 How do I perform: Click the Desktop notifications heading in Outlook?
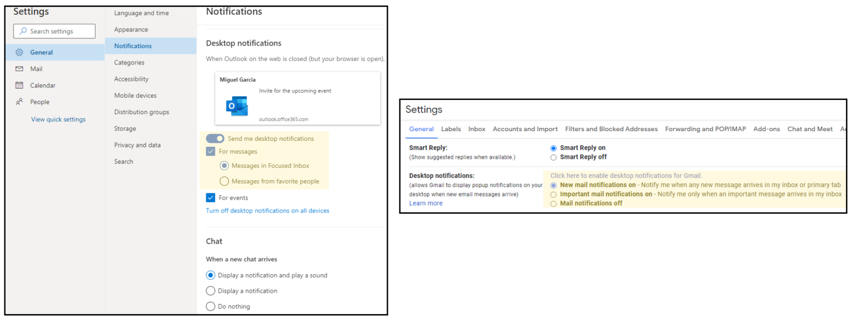tap(244, 43)
